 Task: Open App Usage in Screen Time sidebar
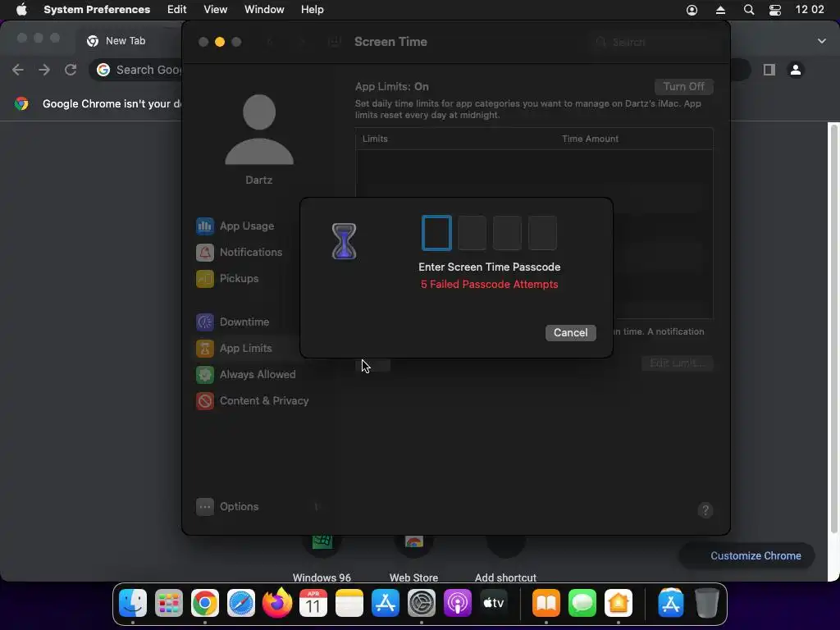tap(235, 226)
